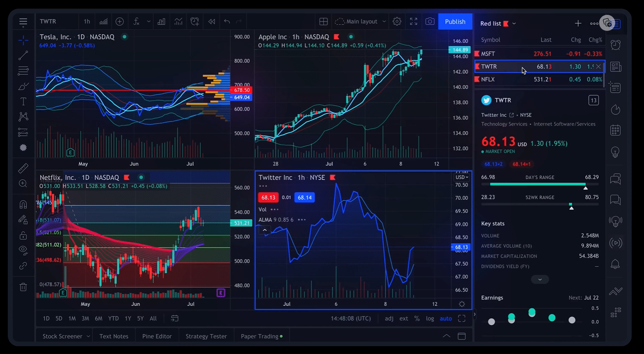Open the chart layout grid selector

(324, 21)
